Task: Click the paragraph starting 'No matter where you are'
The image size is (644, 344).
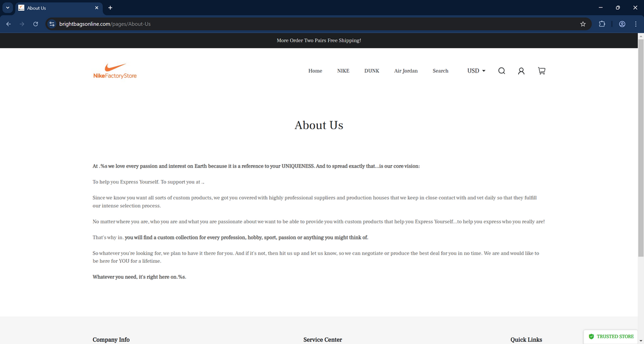Action: 319,222
